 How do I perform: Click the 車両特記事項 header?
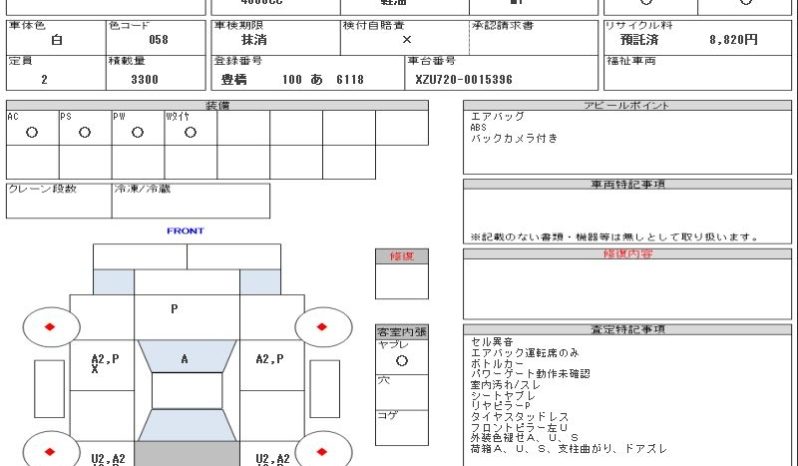pyautogui.click(x=627, y=184)
